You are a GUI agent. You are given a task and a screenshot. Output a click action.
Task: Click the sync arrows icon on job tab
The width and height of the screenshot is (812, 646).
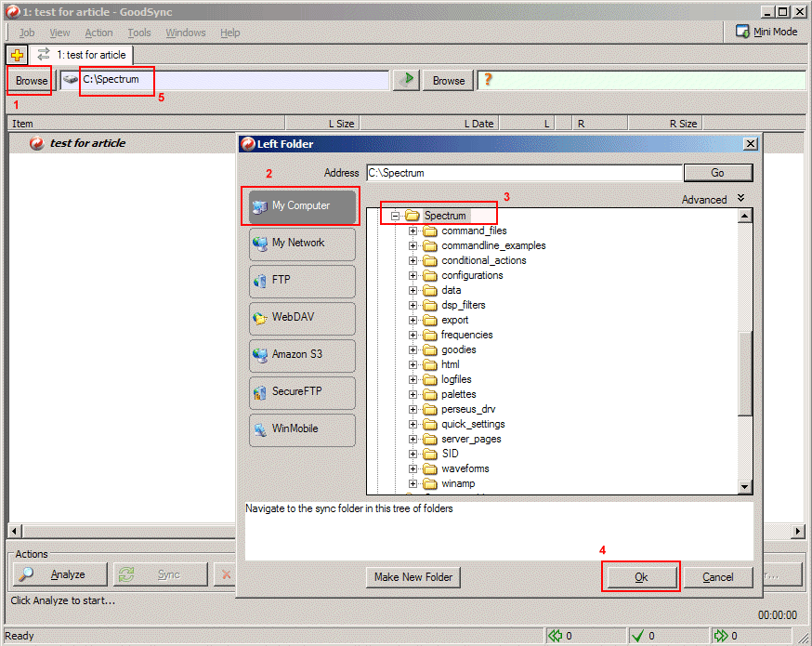(x=44, y=55)
